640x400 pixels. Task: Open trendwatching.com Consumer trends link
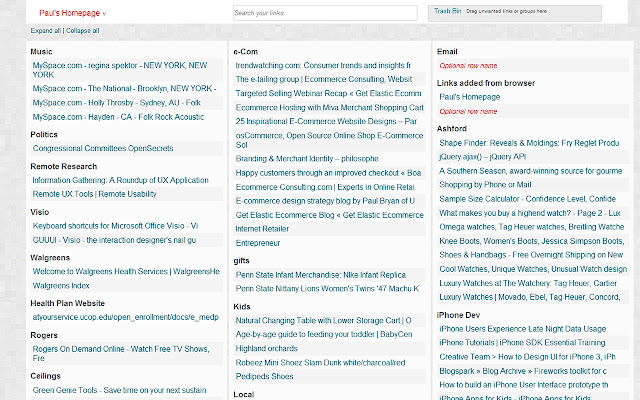tap(323, 66)
